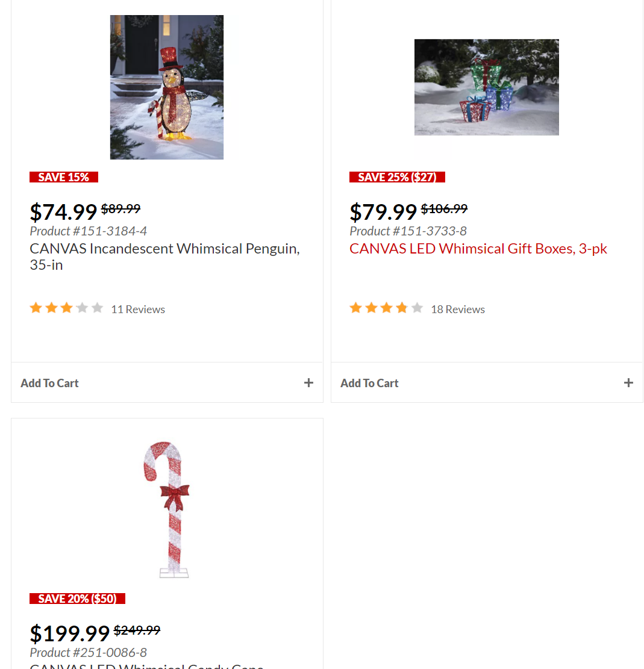
Task: Click the plus icon on the Penguin card
Action: 308,383
